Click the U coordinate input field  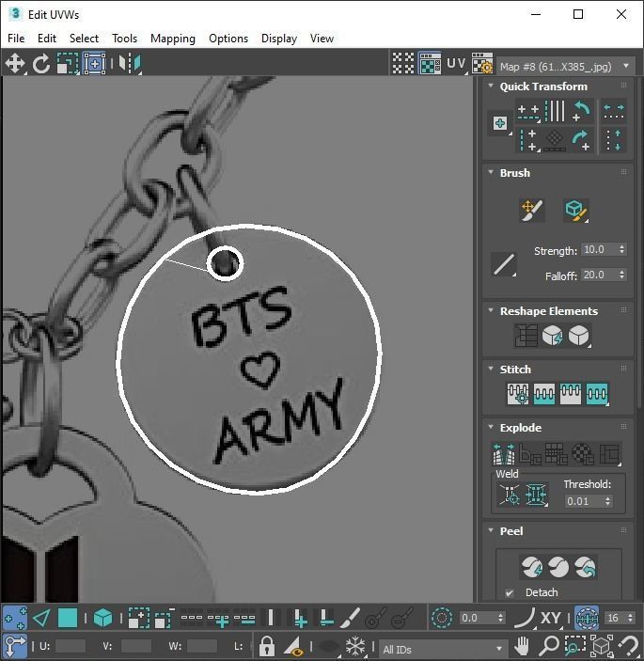point(71,646)
